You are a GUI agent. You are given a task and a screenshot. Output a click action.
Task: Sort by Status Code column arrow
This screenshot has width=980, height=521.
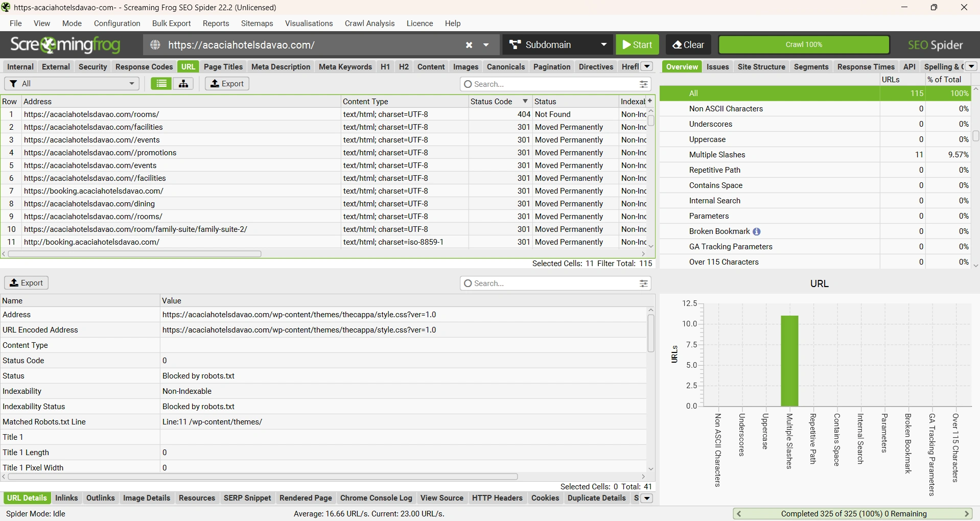(525, 101)
